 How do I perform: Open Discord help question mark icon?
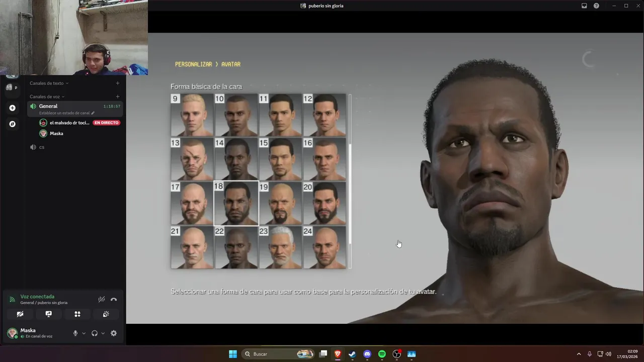tap(596, 6)
